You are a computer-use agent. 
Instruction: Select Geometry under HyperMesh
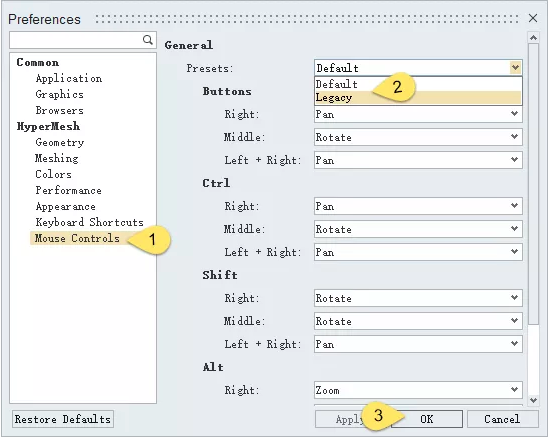click(60, 142)
